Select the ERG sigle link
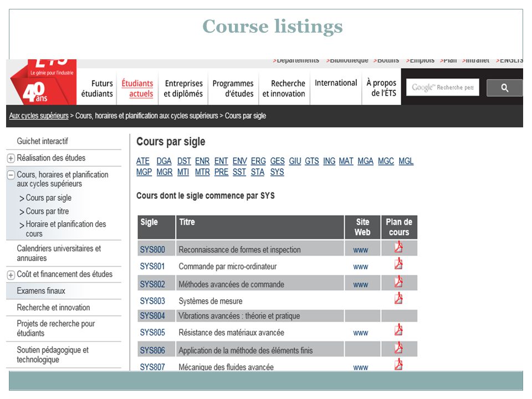The image size is (532, 399). 258,161
